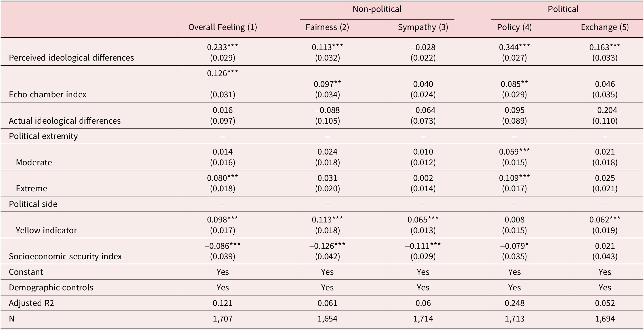Click the Political column group header

point(563,9)
